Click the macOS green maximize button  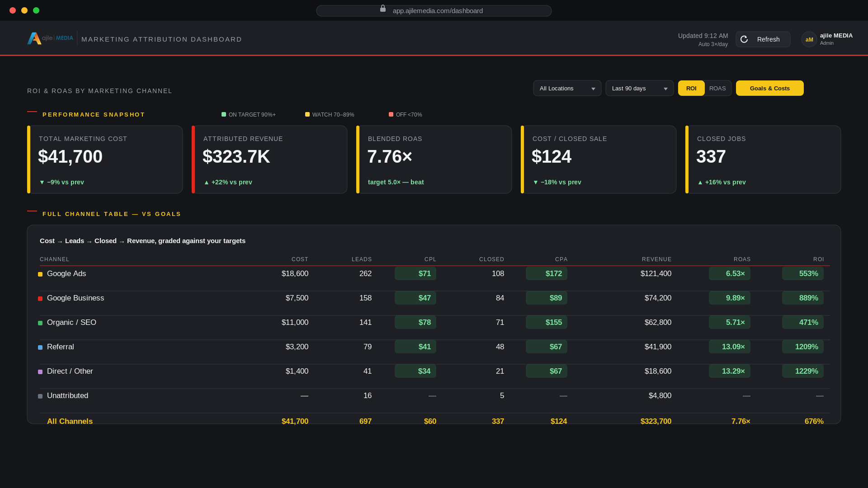point(36,10)
